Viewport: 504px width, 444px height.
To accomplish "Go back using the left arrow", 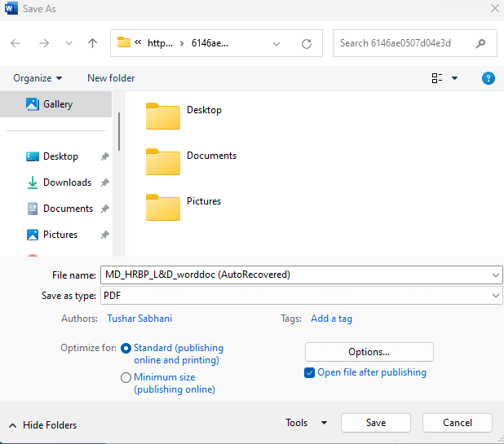I will [x=15, y=43].
